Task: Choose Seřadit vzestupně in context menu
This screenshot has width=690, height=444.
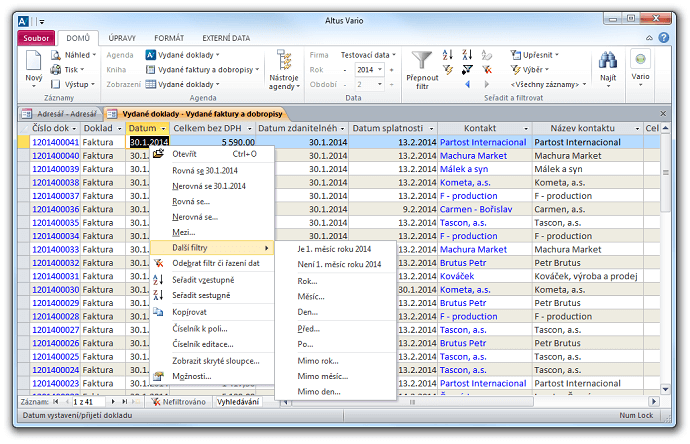Action: [x=212, y=280]
